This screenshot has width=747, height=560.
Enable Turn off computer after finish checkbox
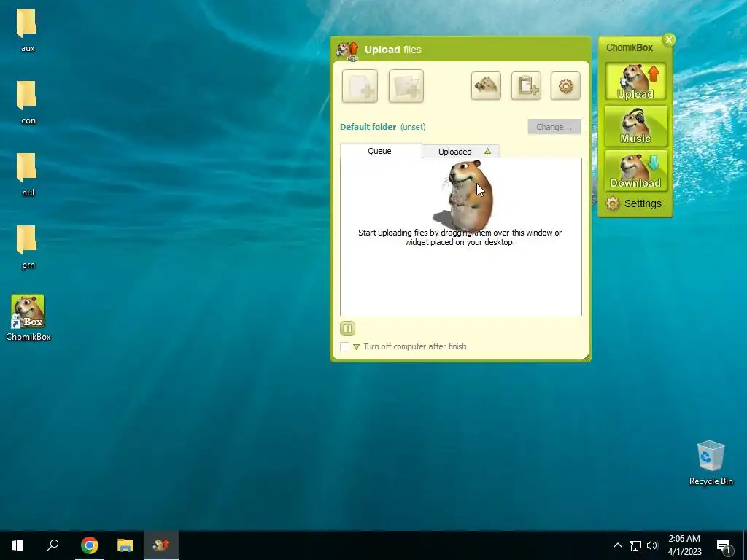[x=344, y=346]
